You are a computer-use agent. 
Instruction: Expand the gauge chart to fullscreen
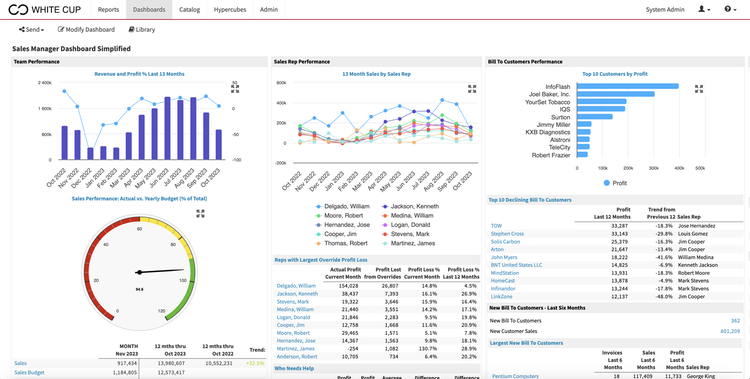pyautogui.click(x=199, y=213)
